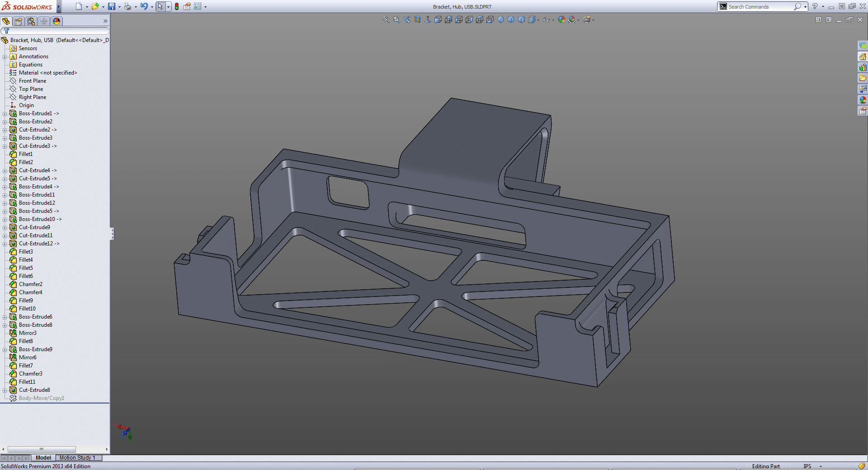The width and height of the screenshot is (868, 470).
Task: Save the part with the floppy disk icon
Action: coord(111,6)
